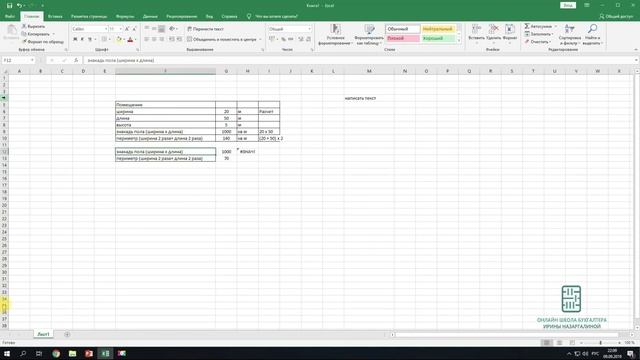The image size is (640, 360).
Task: Open font color dropdown arrow
Action: click(135, 39)
